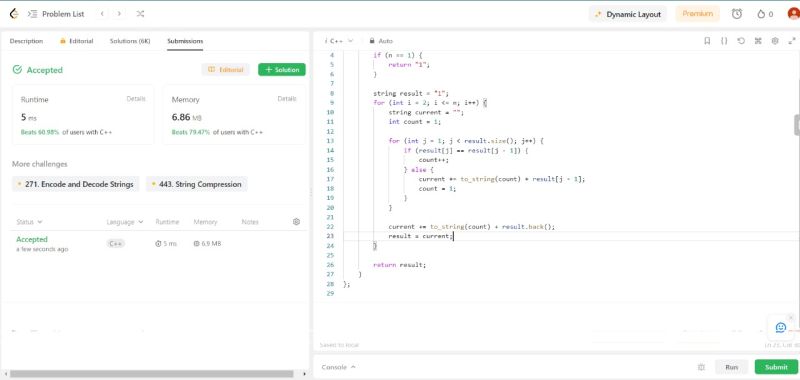Switch to the Description tab
800x380 pixels.
26,41
